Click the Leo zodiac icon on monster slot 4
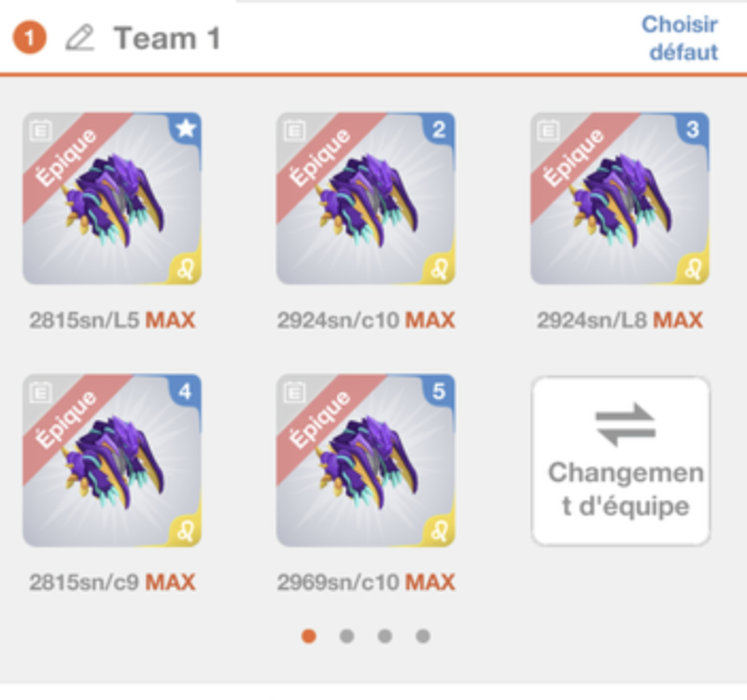Image resolution: width=747 pixels, height=700 pixels. pos(186,531)
